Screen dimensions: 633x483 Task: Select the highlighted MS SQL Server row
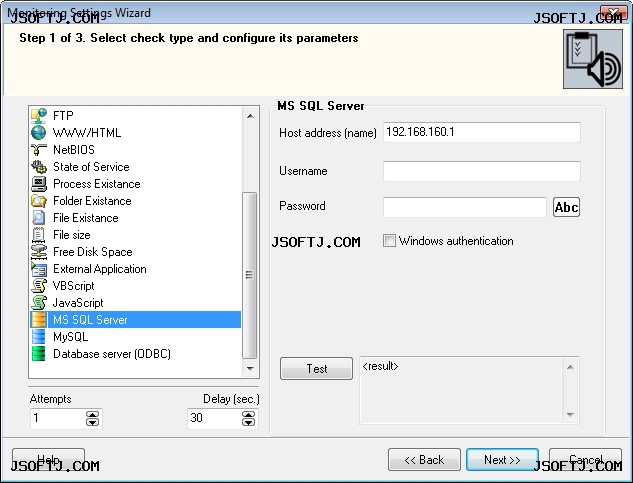pos(136,319)
